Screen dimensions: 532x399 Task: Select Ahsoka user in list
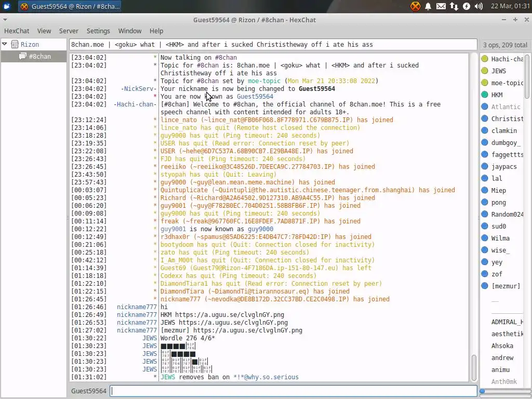[502, 345]
